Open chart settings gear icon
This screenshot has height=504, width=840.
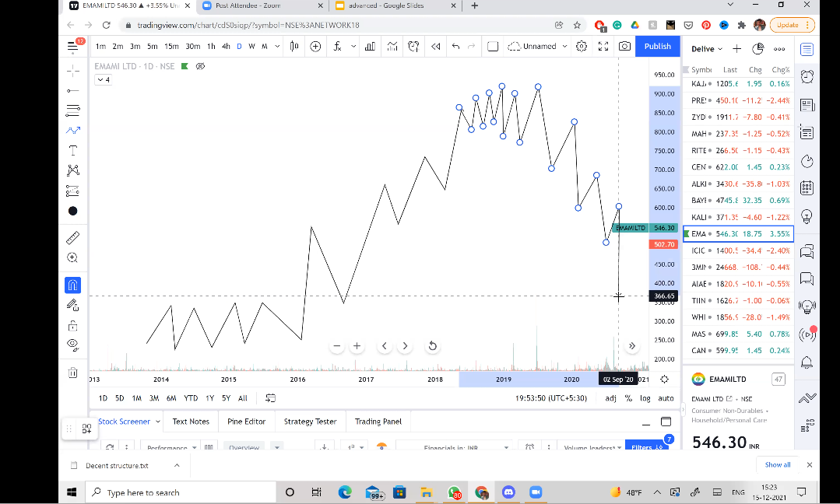tap(582, 46)
